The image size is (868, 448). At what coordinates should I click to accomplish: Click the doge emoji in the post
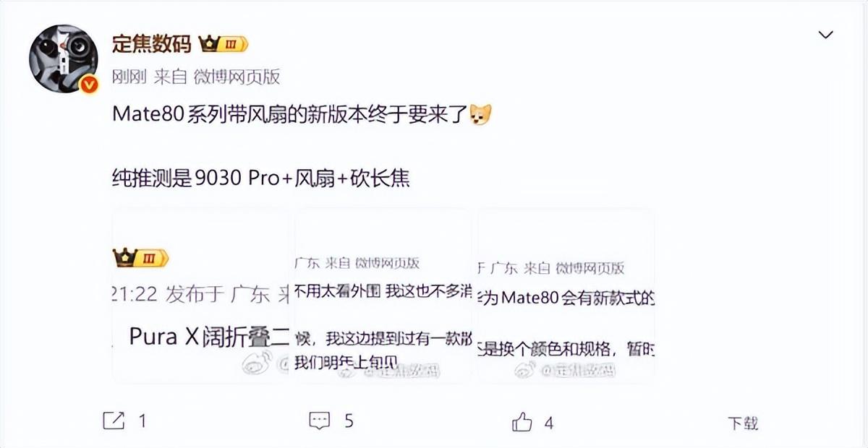click(480, 114)
